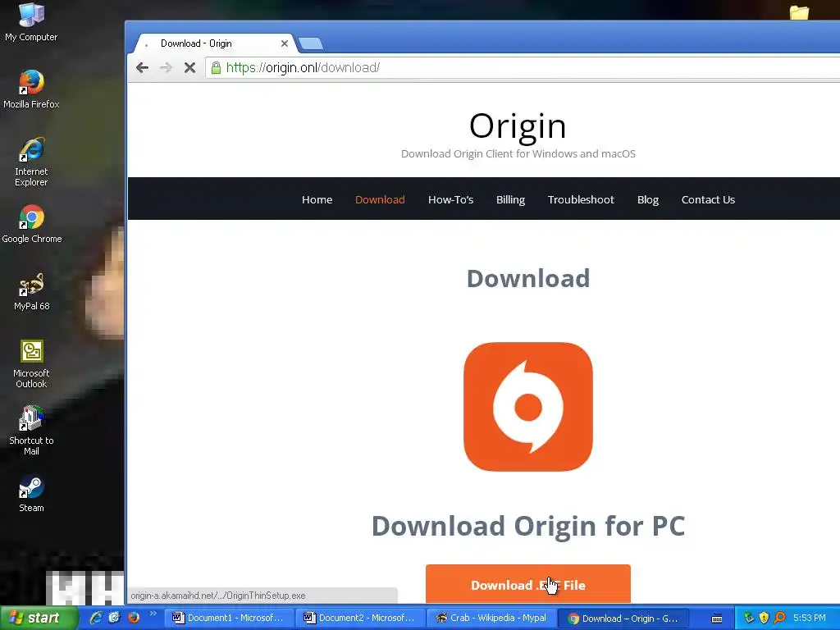The height and width of the screenshot is (630, 840).
Task: Close the Download - Origin tab
Action: (285, 43)
